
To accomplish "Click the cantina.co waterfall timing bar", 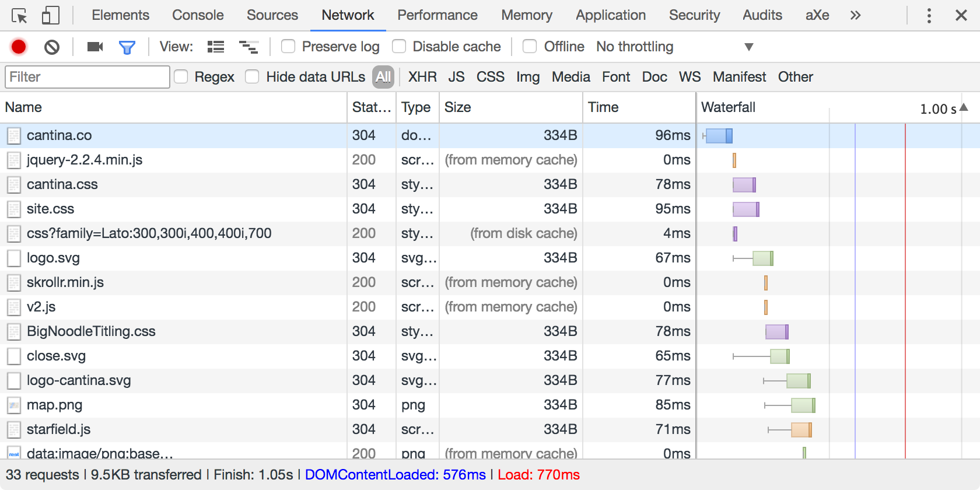I will pyautogui.click(x=719, y=136).
